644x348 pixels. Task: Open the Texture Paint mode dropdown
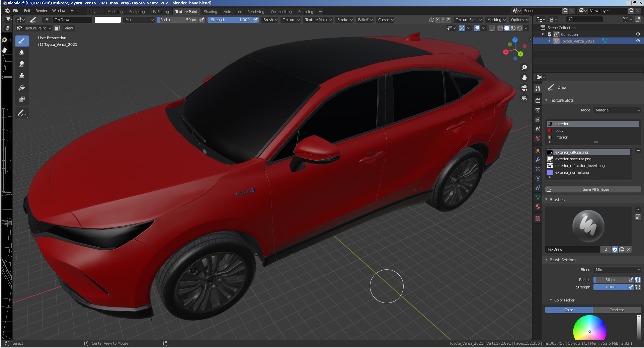(x=34, y=28)
